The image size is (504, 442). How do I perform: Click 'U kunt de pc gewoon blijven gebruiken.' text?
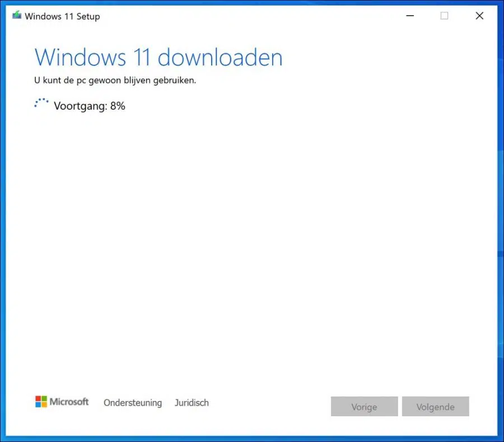(115, 81)
